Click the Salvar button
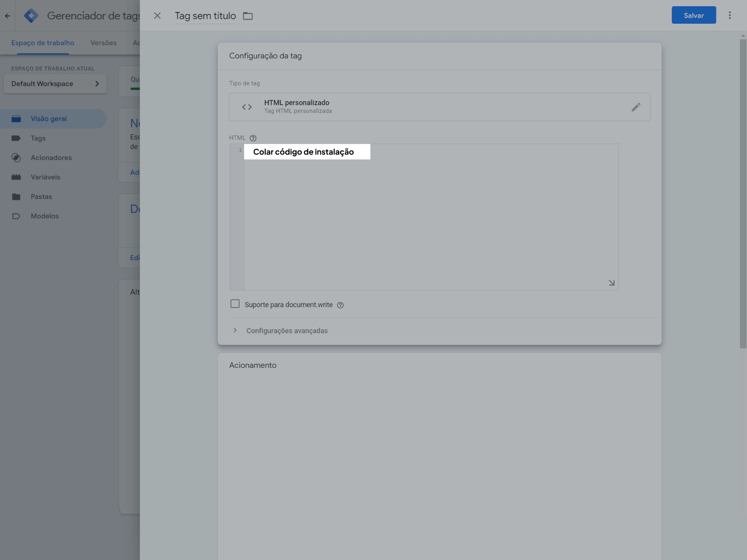This screenshot has height=560, width=747. coord(693,15)
